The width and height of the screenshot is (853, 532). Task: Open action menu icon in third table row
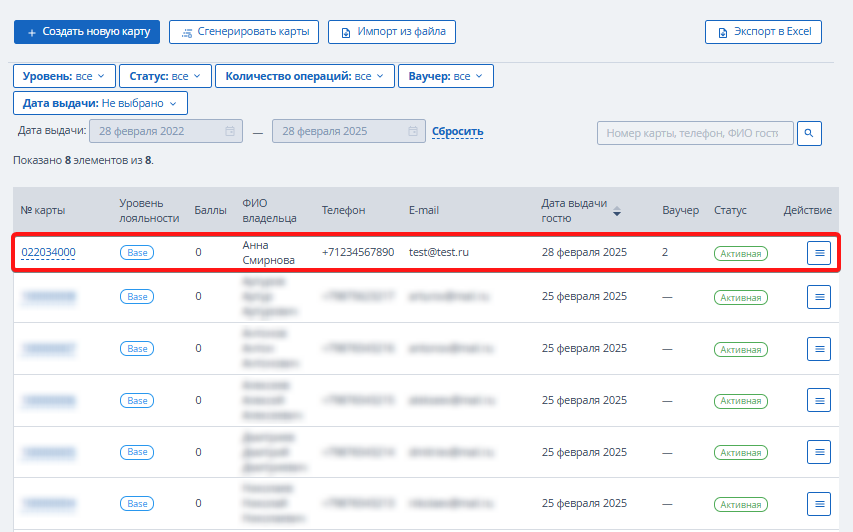click(x=819, y=349)
